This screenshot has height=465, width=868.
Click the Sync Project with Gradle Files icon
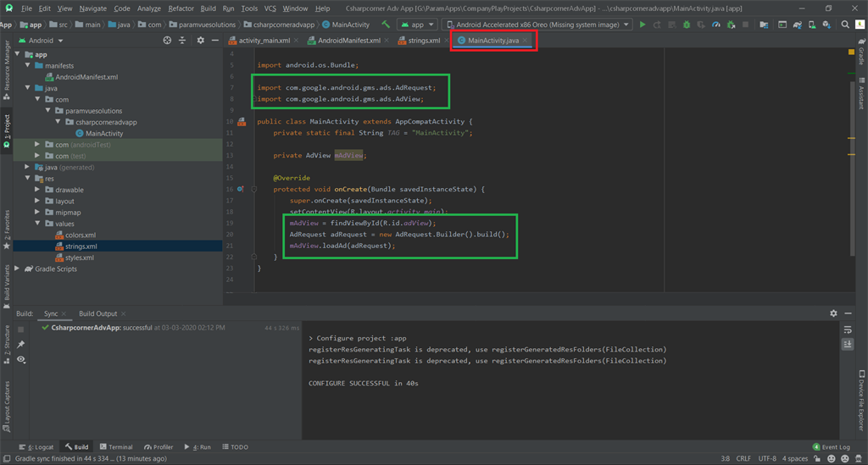coord(797,25)
